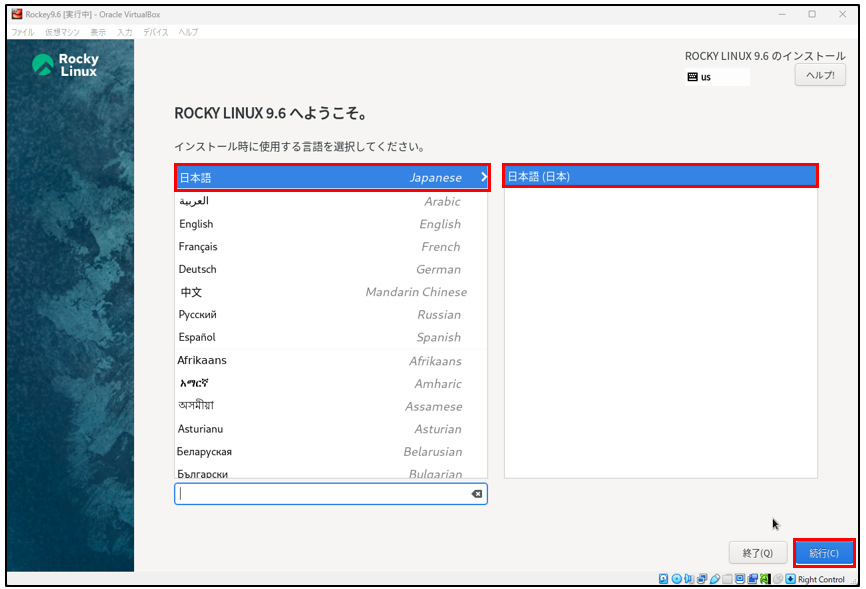866x589 pixels.
Task: Open the ファイル menu
Action: pos(22,32)
